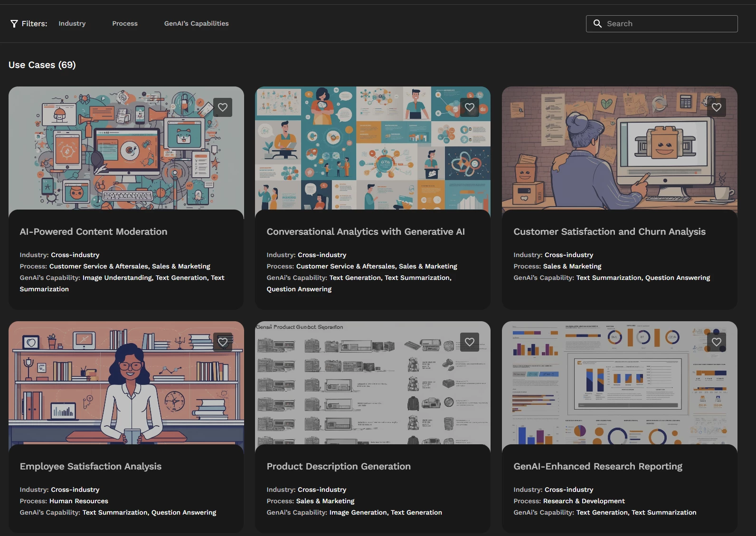756x536 pixels.
Task: Open Conversational Analytics with Generative AI title
Action: [365, 232]
